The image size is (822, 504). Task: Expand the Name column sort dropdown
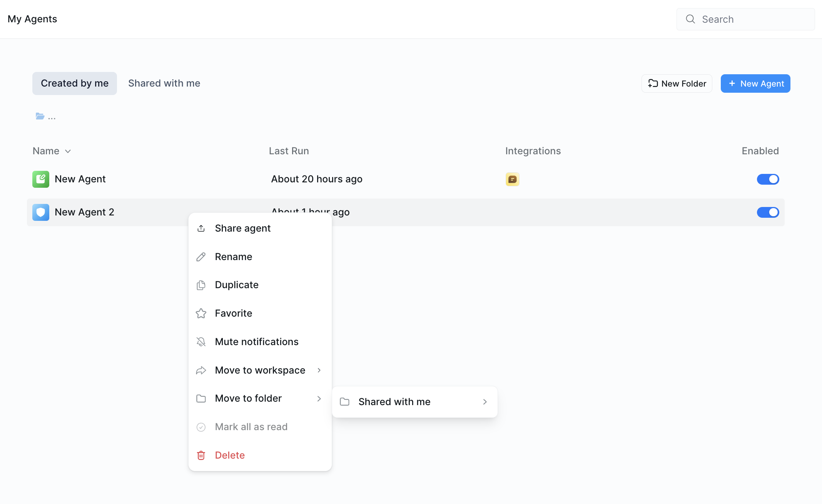[x=68, y=151]
